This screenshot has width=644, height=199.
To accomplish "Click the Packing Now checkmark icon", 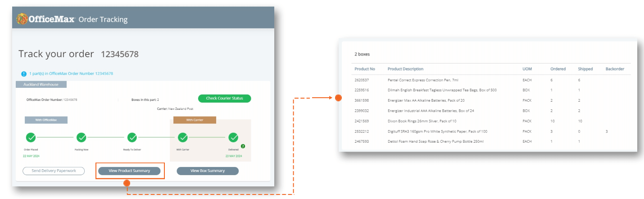I will coord(82,137).
